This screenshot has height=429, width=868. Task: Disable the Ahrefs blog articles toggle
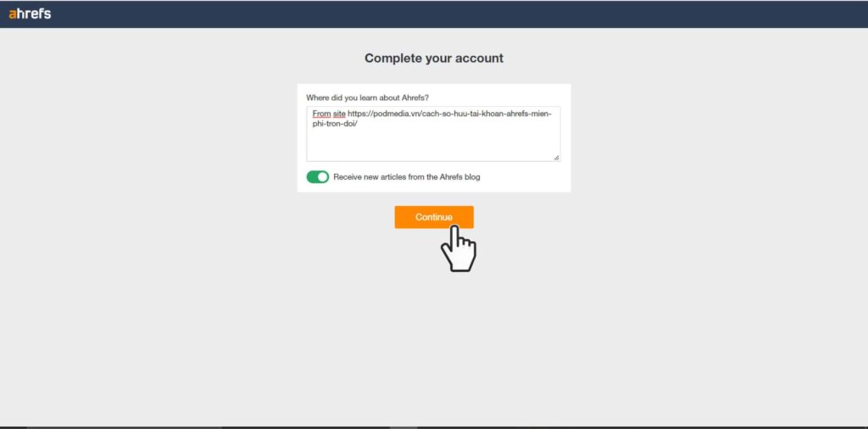(318, 177)
